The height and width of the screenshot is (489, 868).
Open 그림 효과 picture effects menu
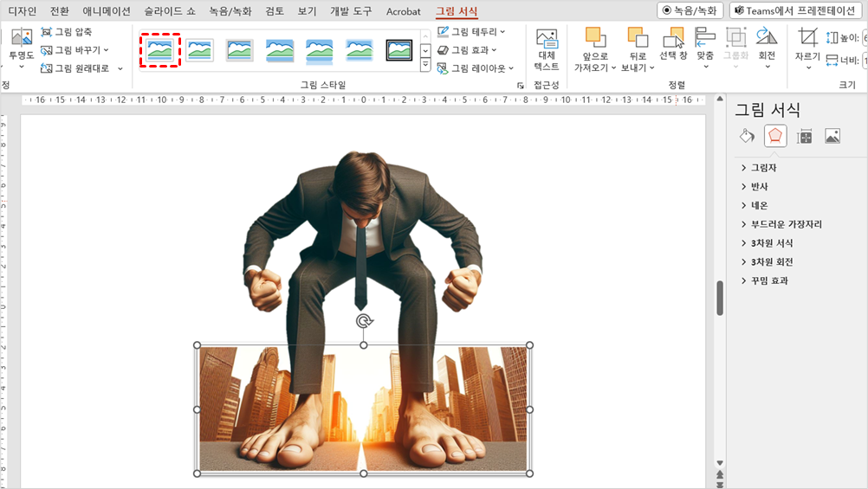[x=467, y=50]
